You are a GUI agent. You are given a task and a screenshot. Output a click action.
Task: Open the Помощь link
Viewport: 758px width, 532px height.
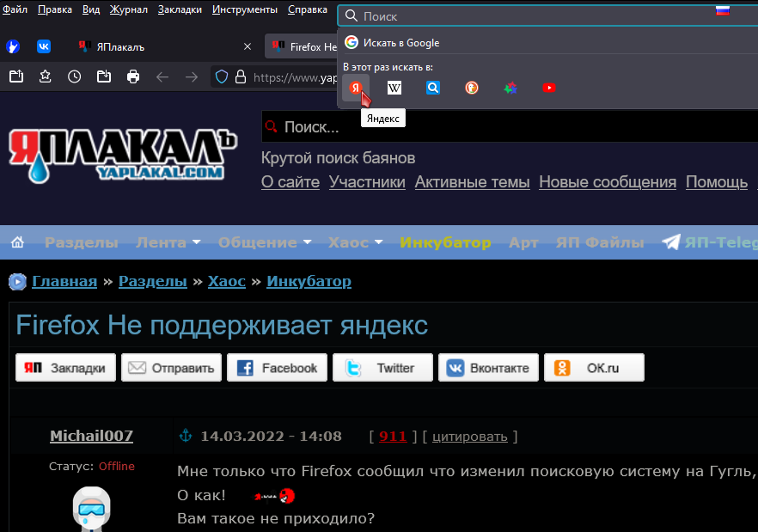717,182
